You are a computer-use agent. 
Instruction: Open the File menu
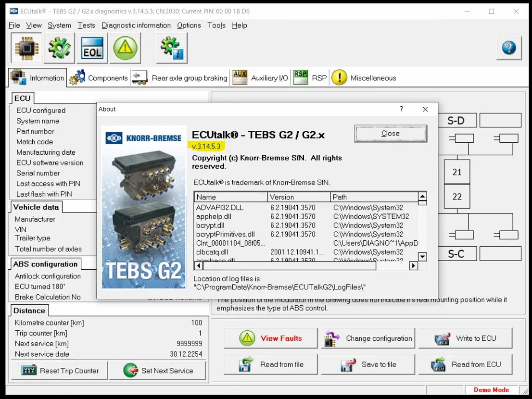point(14,25)
